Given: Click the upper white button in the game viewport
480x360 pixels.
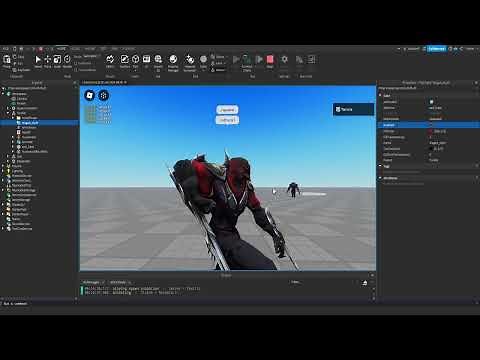Looking at the screenshot, I should pos(227,110).
